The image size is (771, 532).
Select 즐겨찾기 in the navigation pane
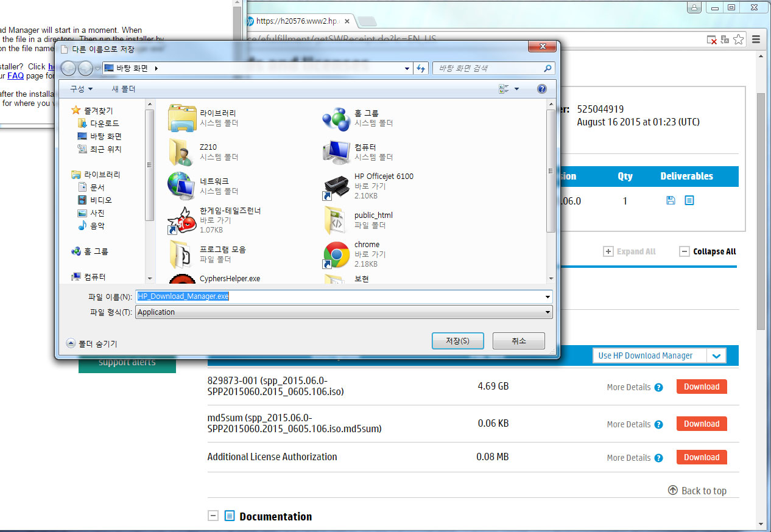92,111
